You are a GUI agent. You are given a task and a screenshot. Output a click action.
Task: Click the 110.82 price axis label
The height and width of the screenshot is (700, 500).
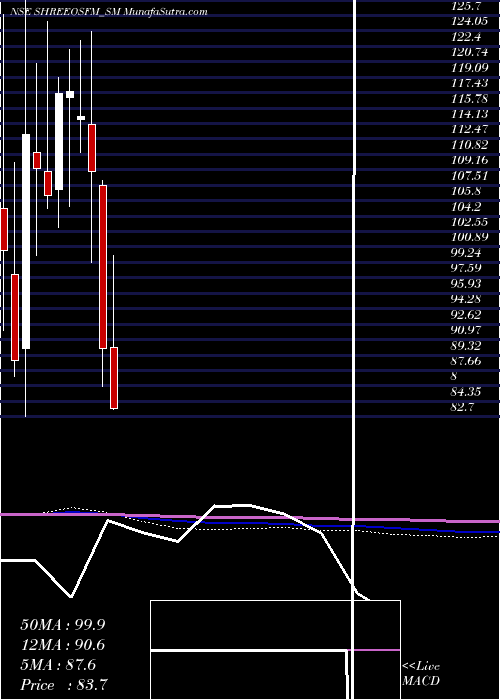pos(470,145)
